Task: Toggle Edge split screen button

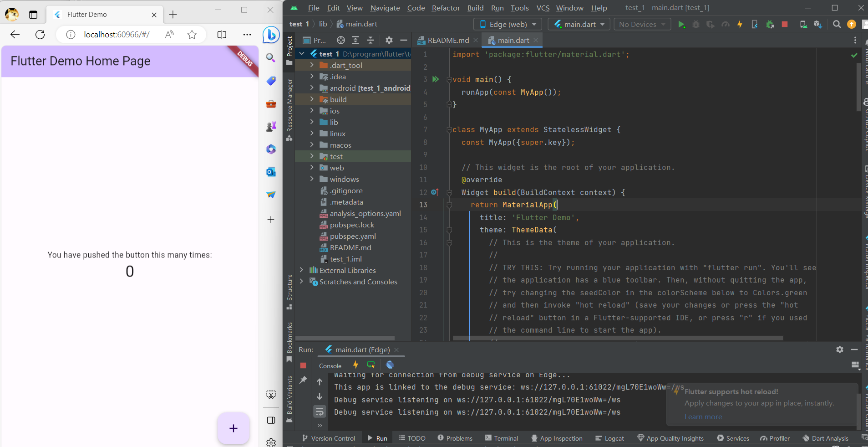Action: point(222,35)
